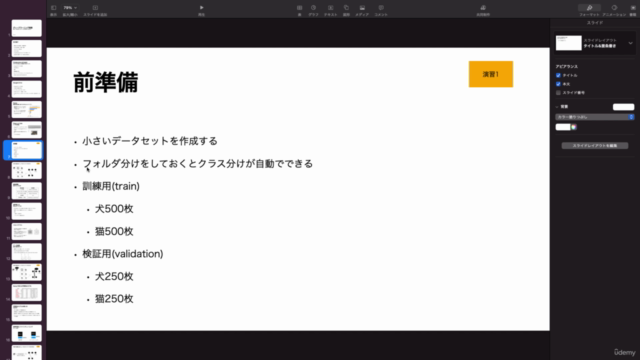
Task: Click the slide title 前準備
Action: point(106,82)
